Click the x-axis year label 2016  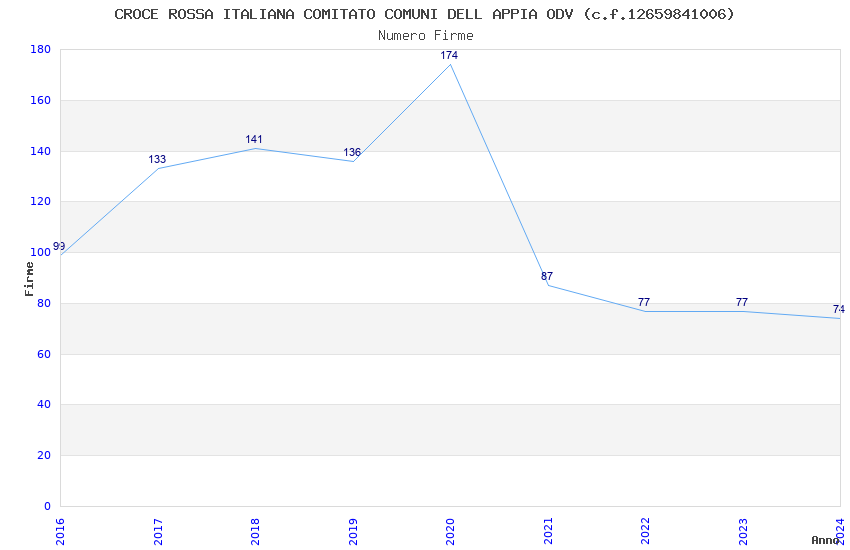tap(60, 532)
